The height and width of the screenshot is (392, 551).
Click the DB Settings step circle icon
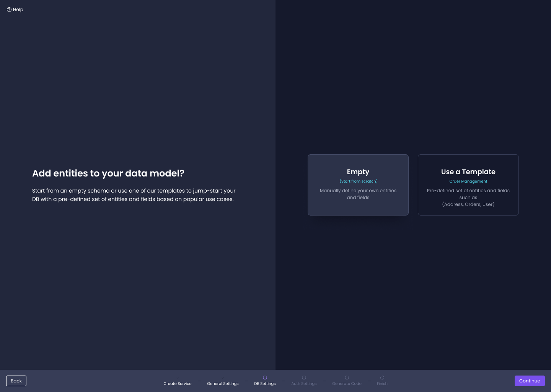pos(265,378)
